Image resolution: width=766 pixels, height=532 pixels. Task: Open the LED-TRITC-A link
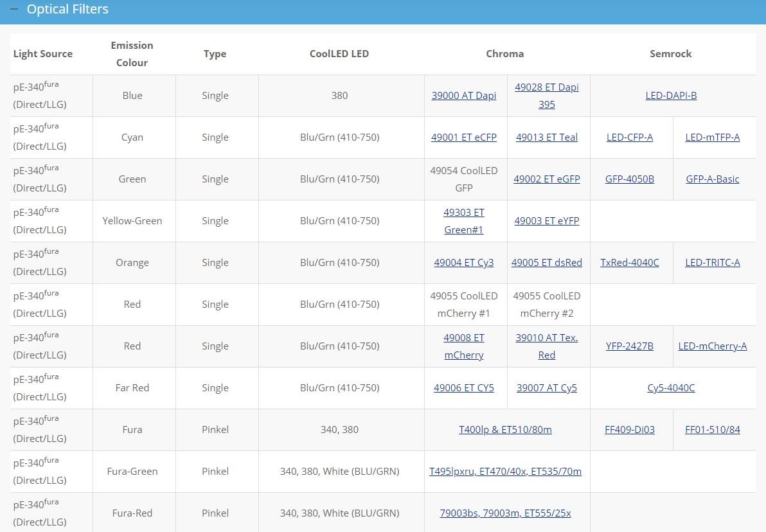click(x=712, y=263)
